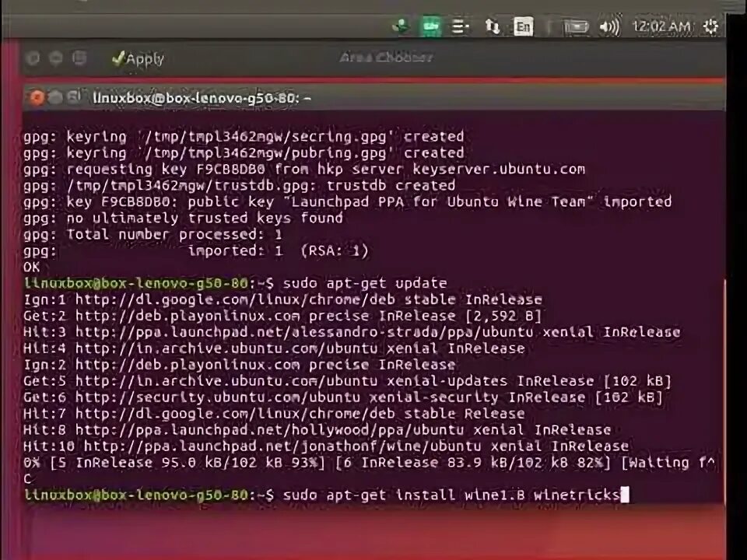Image resolution: width=747 pixels, height=560 pixels.
Task: Click the leftmost green tray indicator icon
Action: point(402,26)
